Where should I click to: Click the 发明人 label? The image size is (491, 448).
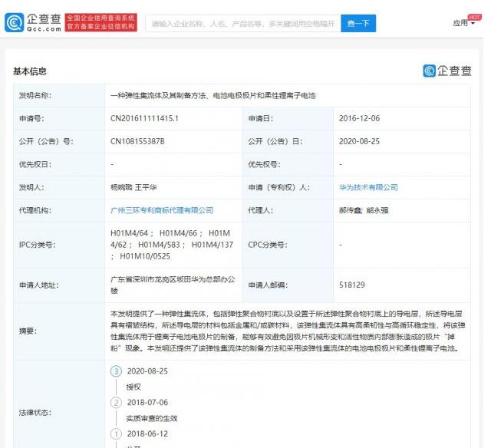[x=31, y=187]
